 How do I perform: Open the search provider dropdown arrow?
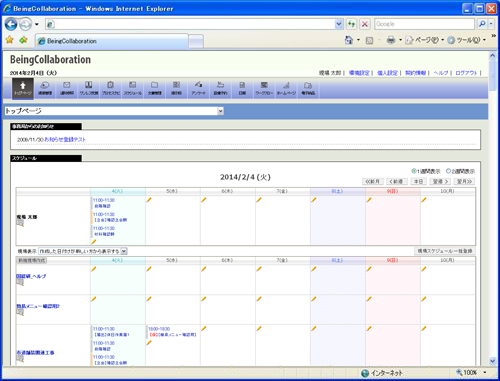pyautogui.click(x=491, y=24)
